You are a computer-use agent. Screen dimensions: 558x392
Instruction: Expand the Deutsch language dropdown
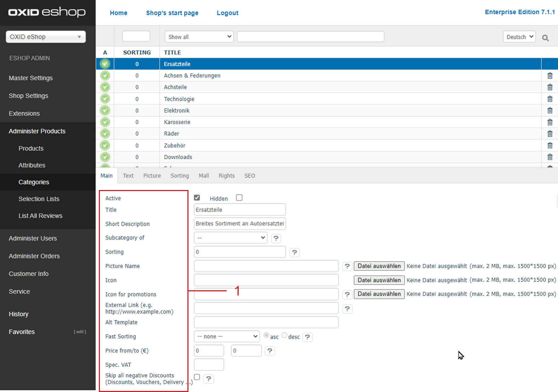coord(519,37)
